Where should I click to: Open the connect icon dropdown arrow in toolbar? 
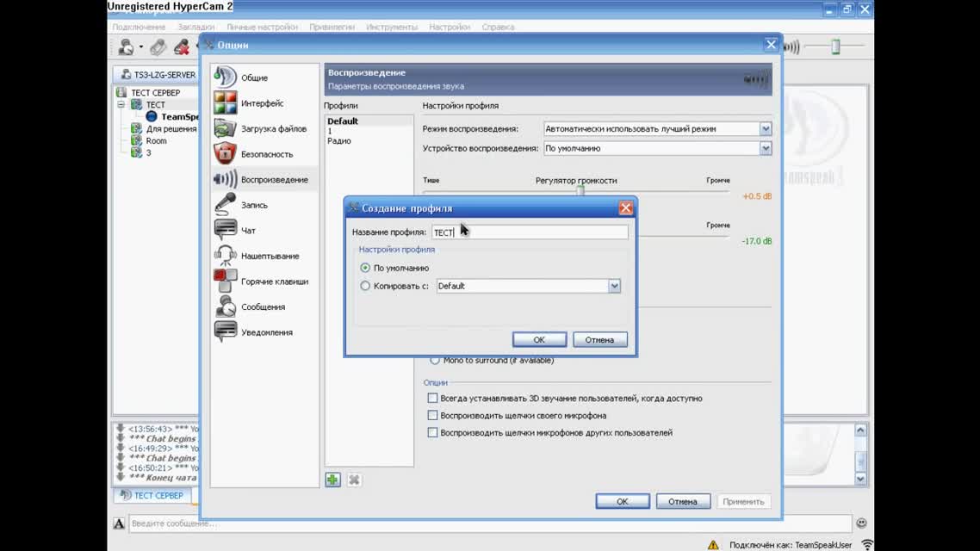click(141, 47)
